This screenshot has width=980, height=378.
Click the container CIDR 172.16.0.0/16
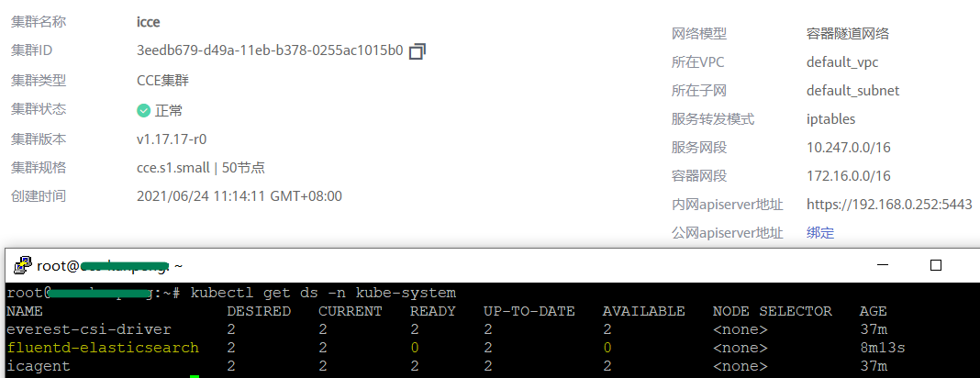pyautogui.click(x=848, y=175)
